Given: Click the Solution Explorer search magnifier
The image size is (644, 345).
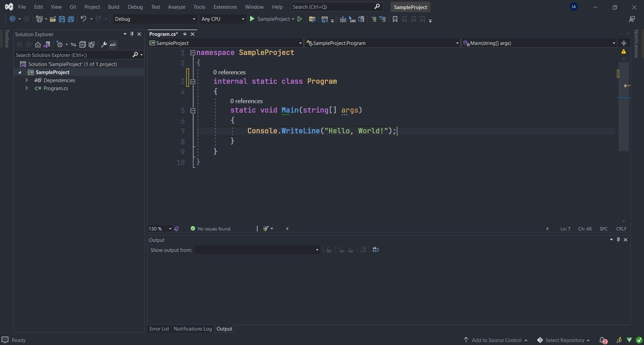Looking at the screenshot, I should click(136, 55).
